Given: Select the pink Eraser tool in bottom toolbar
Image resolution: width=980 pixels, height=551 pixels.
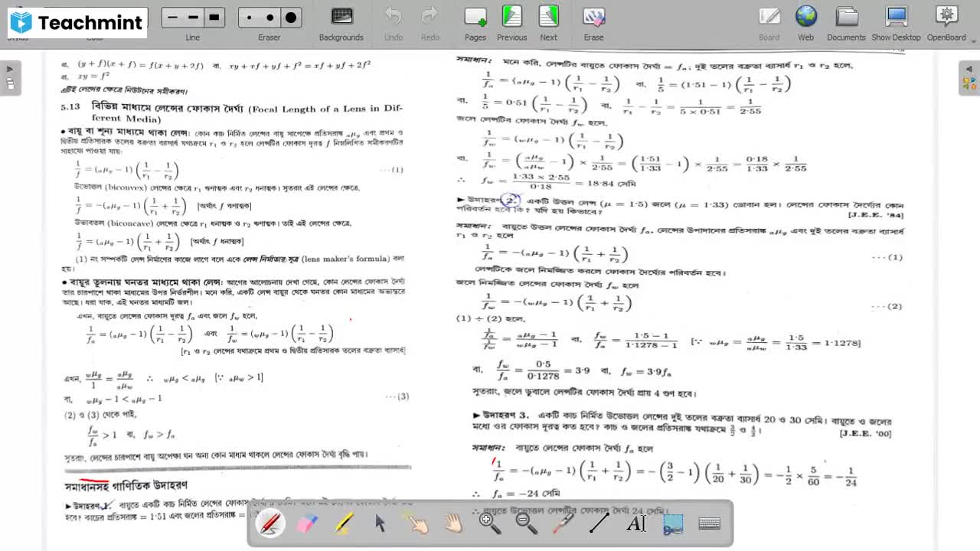Looking at the screenshot, I should click(307, 523).
